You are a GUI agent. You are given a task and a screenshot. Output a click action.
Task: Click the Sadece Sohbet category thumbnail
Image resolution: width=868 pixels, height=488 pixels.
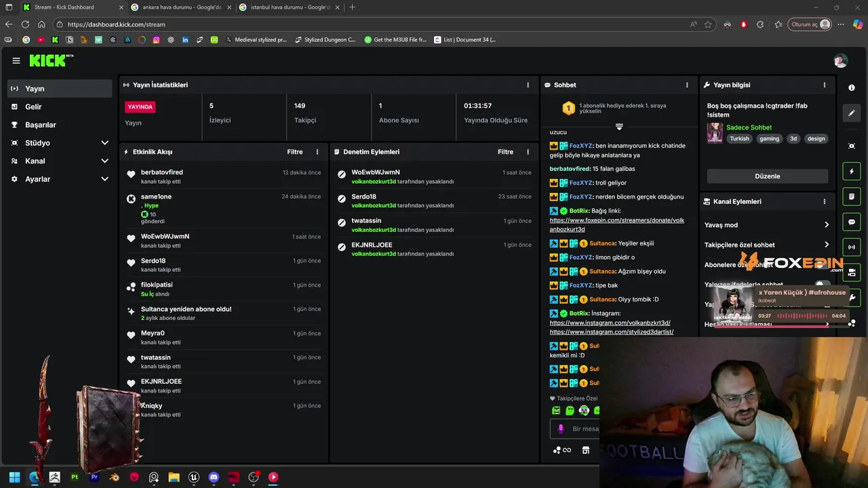715,133
